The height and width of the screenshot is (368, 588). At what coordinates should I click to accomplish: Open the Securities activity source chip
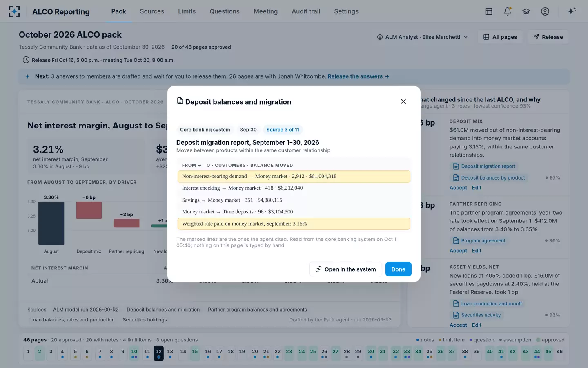click(x=477, y=315)
